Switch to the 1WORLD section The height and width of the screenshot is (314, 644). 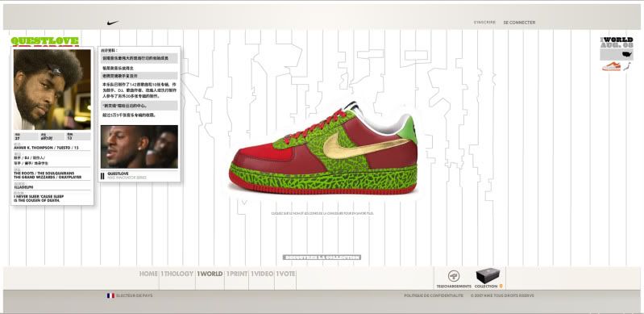[x=210, y=274]
